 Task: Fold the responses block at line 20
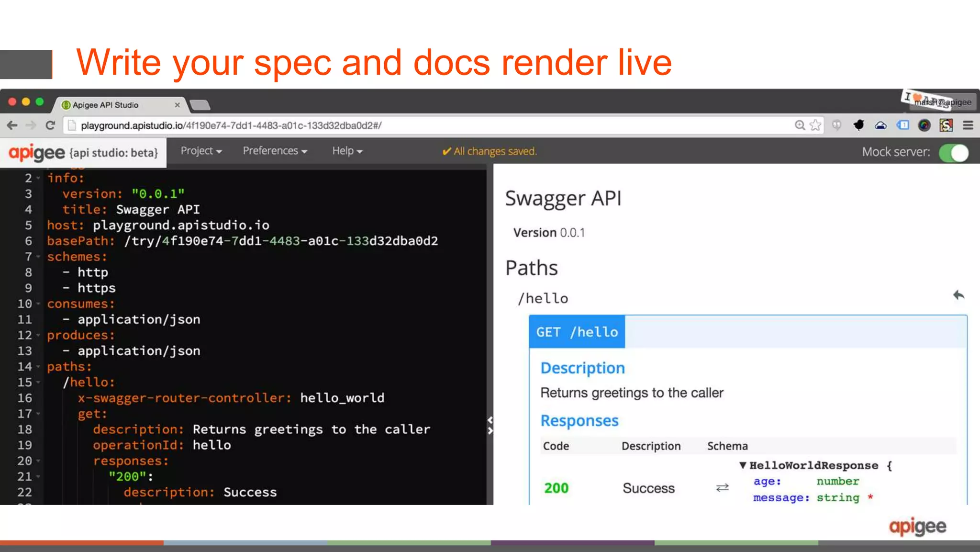point(38,461)
